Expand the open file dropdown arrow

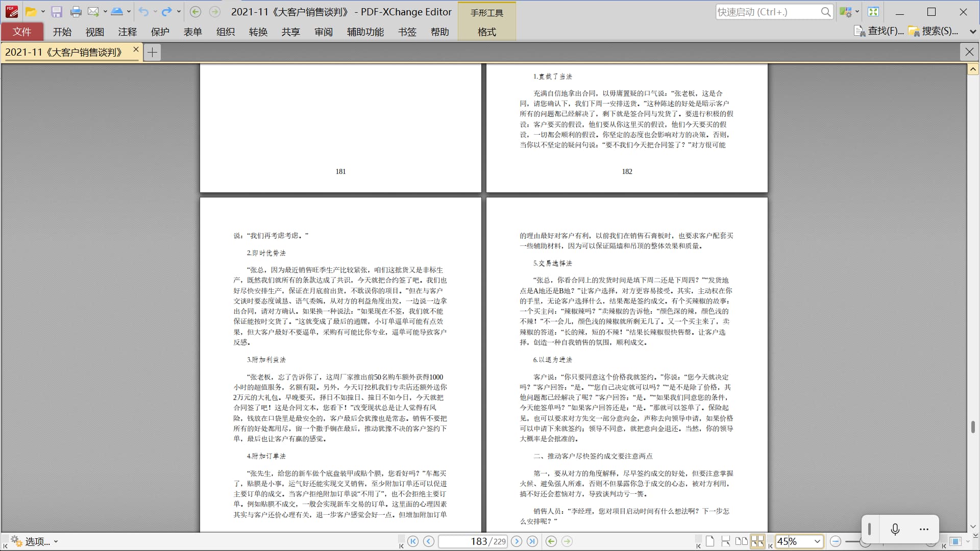coord(43,12)
